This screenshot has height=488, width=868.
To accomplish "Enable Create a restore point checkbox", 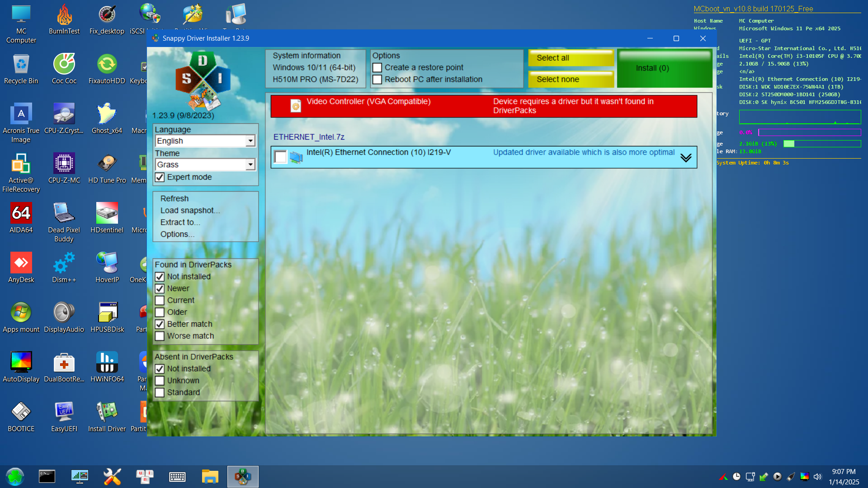I will pyautogui.click(x=377, y=68).
